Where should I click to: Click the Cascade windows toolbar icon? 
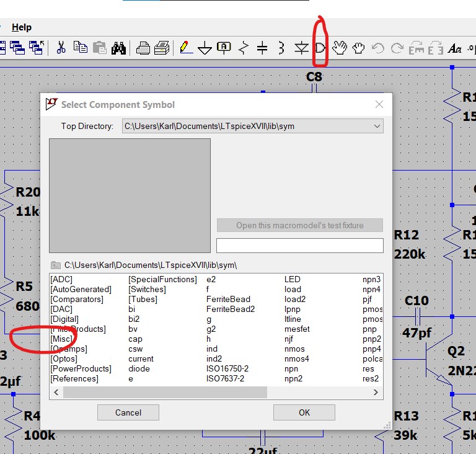tap(17, 48)
